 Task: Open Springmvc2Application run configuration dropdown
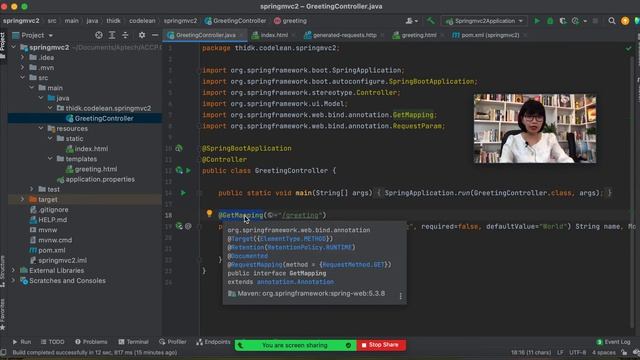point(484,21)
